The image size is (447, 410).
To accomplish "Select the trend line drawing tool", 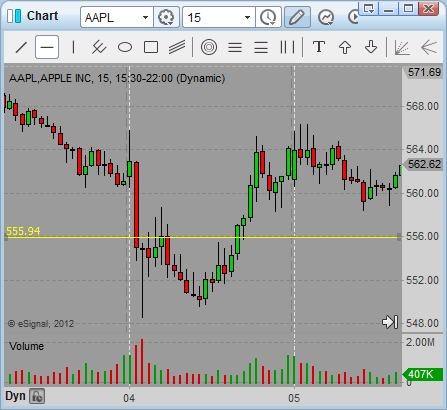I will tap(21, 47).
